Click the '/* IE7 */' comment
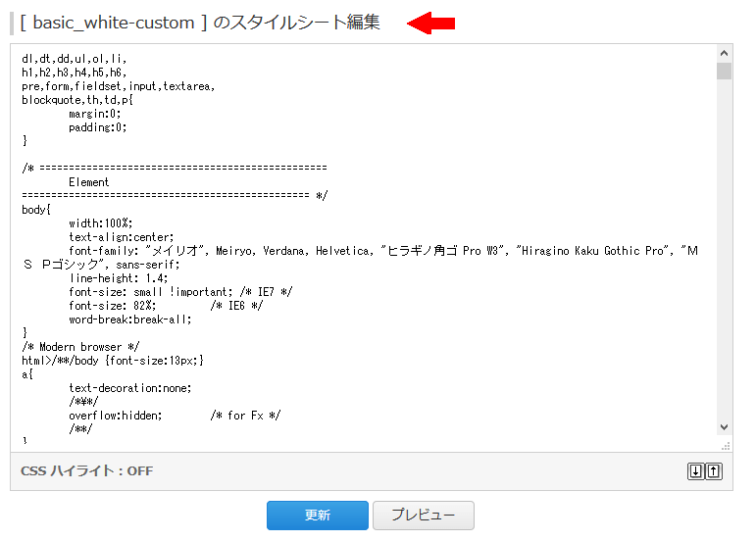 (266, 292)
